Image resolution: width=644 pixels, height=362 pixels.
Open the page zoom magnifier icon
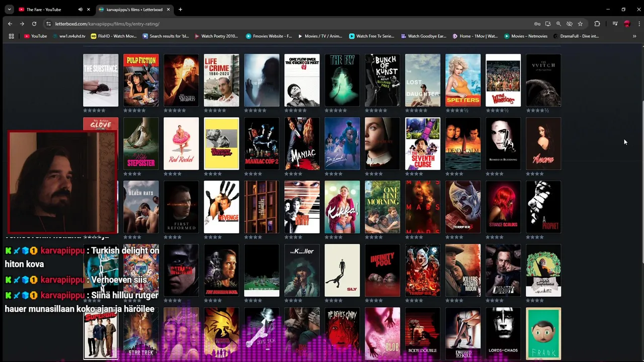point(558,24)
